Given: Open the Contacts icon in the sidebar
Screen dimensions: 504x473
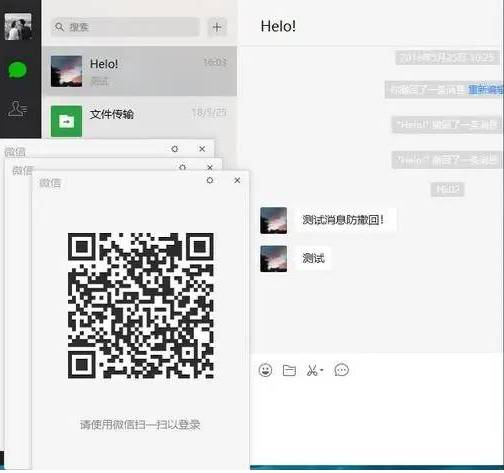Looking at the screenshot, I should pos(17,108).
